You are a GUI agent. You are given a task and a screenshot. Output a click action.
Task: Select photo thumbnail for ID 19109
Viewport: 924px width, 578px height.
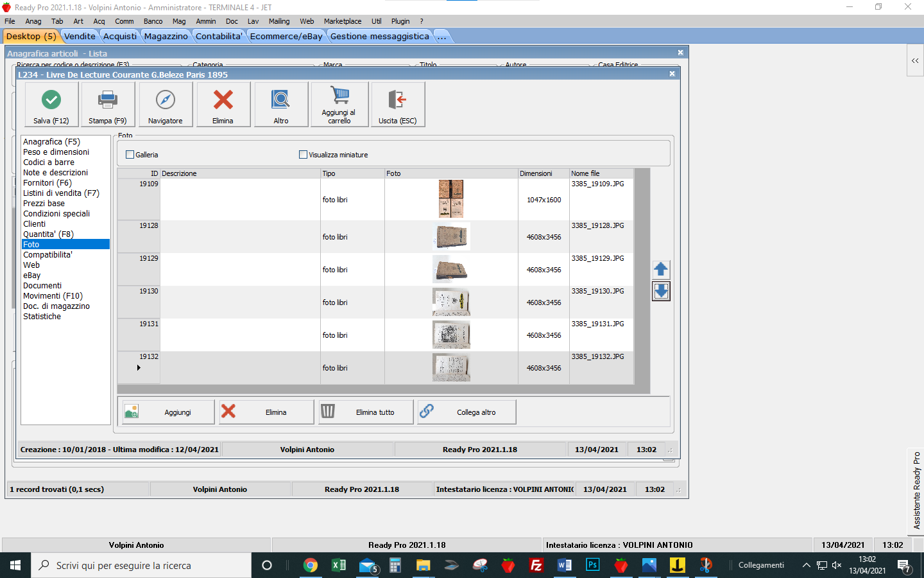451,199
